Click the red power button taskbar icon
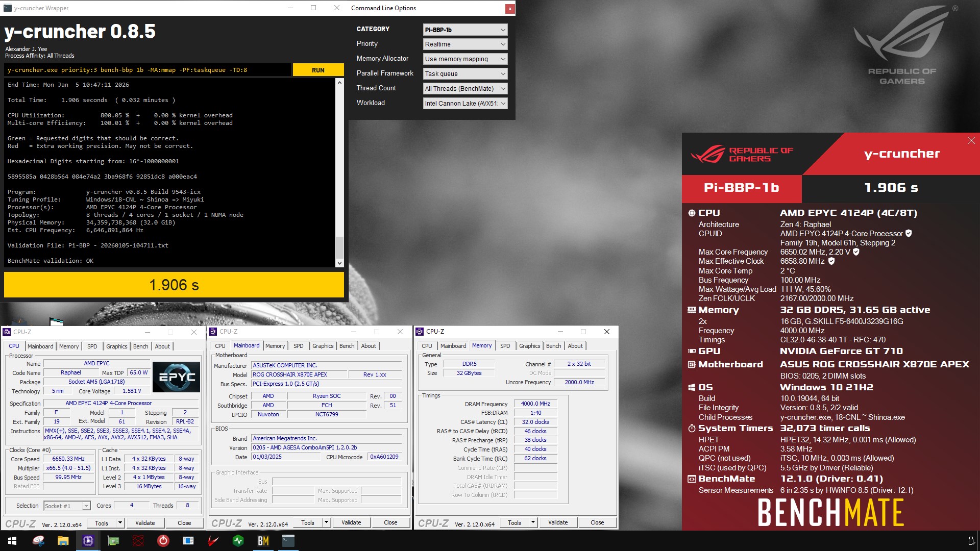Screen dimensions: 980x551 tap(163, 541)
